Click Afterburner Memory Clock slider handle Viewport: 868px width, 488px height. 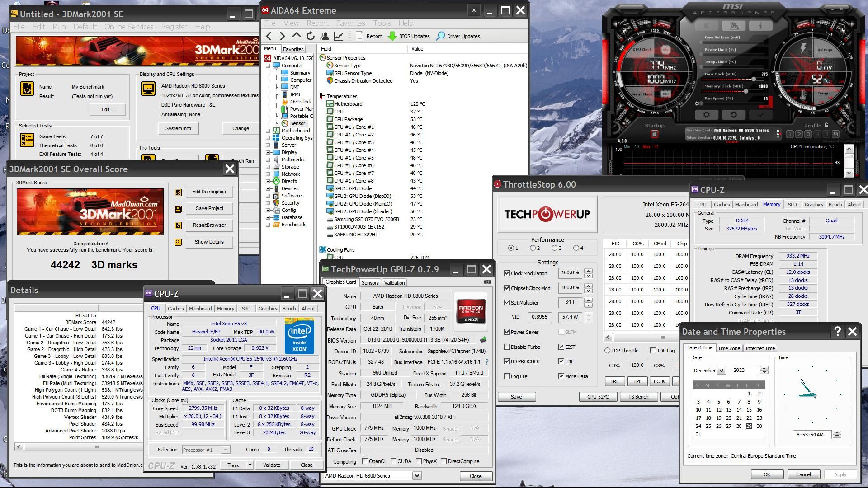[745, 91]
